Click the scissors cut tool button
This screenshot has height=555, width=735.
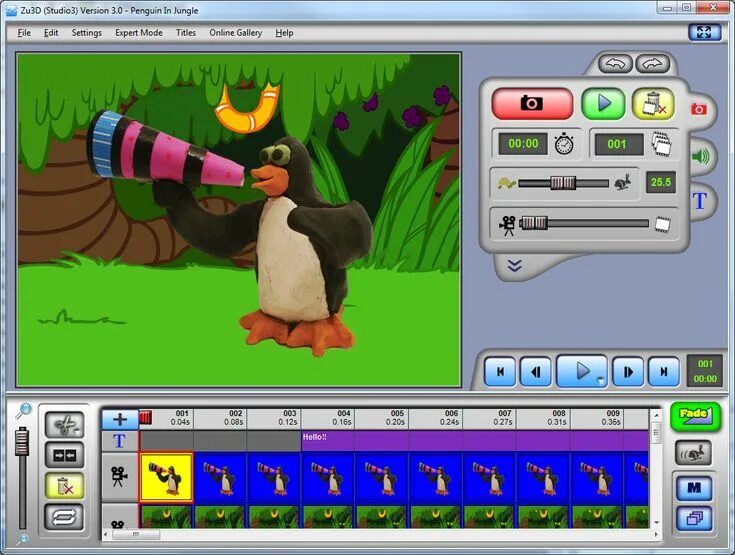(65, 425)
